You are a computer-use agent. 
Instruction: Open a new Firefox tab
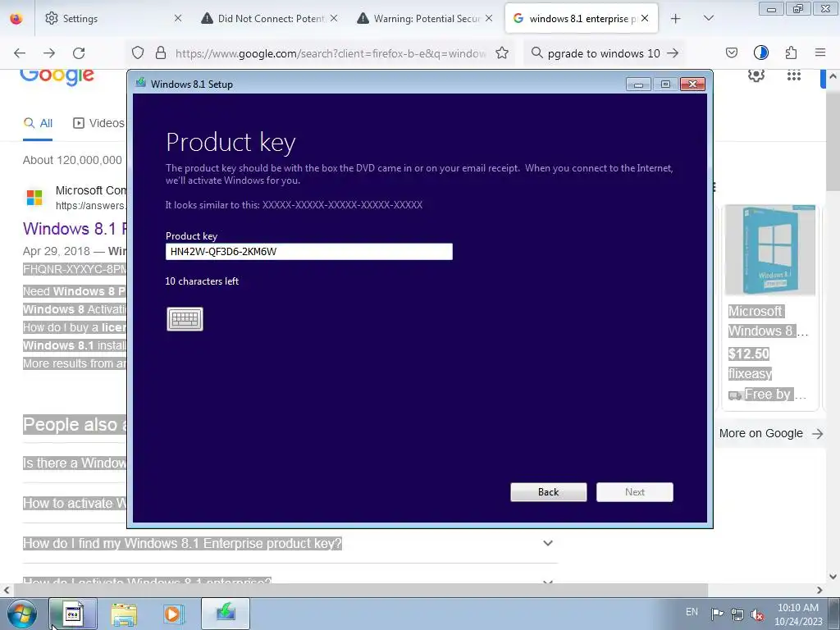(676, 19)
